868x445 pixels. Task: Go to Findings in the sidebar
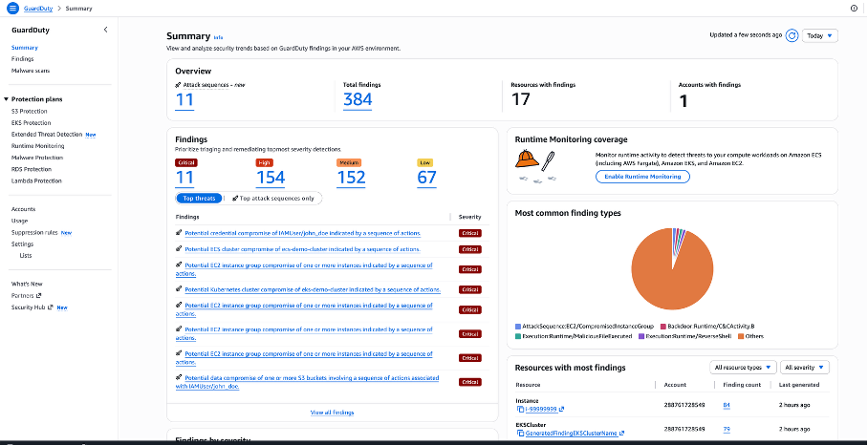(x=22, y=59)
